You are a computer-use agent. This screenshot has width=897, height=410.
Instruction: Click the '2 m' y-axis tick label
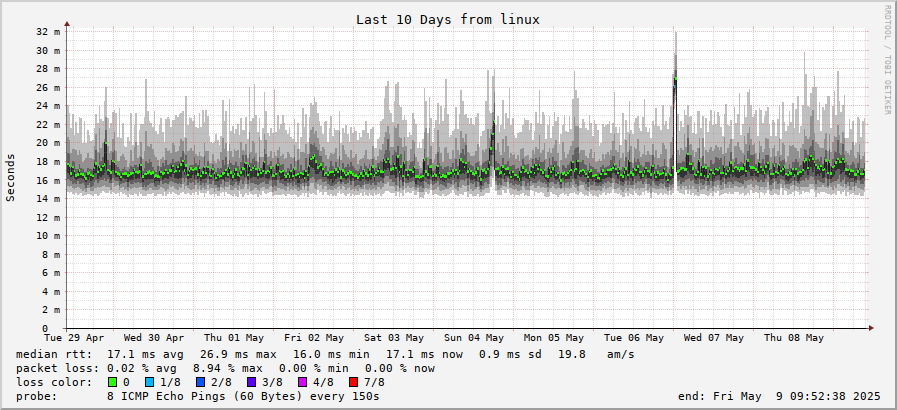click(51, 310)
